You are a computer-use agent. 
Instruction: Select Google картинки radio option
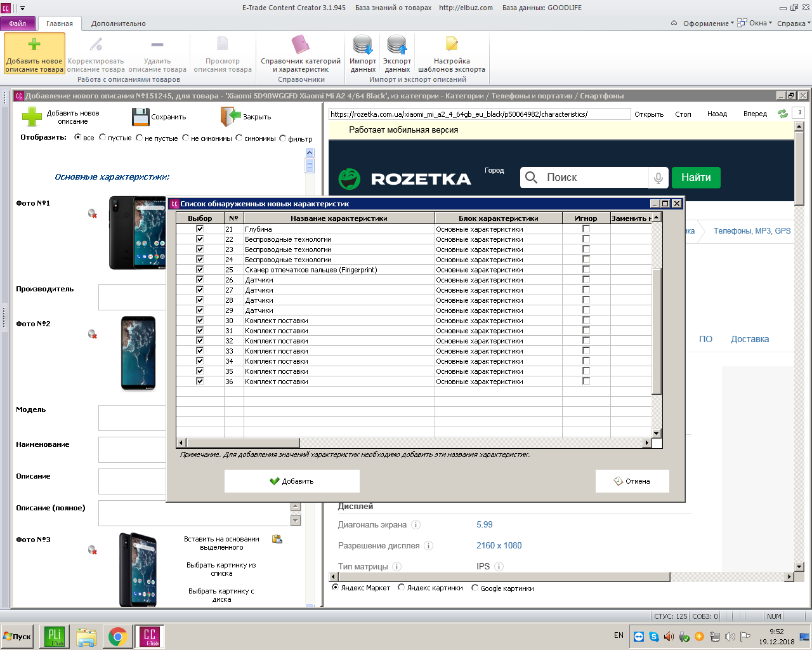(x=475, y=587)
